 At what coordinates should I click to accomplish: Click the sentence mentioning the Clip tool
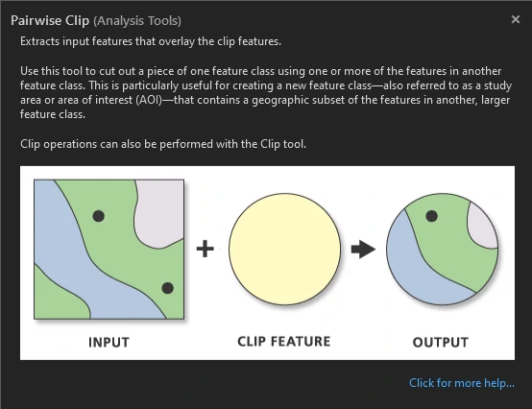(163, 144)
